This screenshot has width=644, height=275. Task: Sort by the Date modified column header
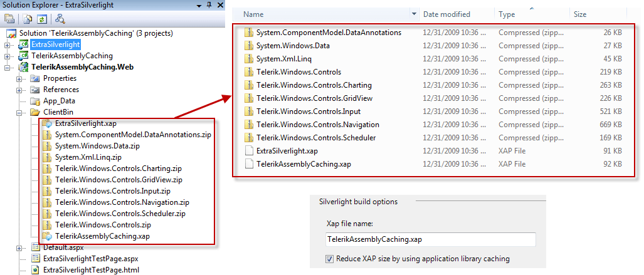point(446,14)
